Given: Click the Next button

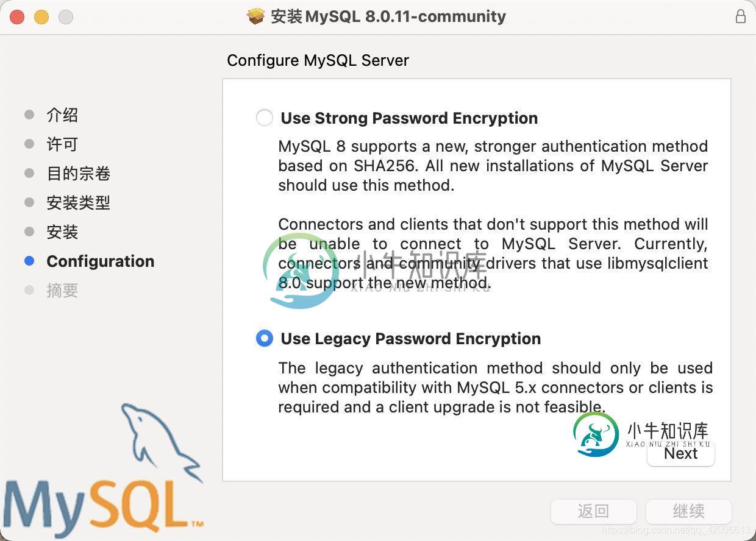Looking at the screenshot, I should tap(681, 454).
